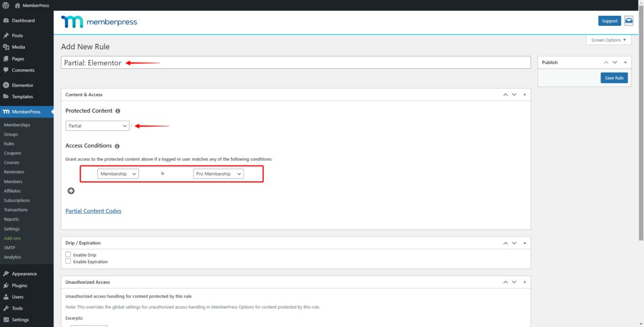
Task: Click the Dashboard sidebar icon
Action: click(6, 21)
